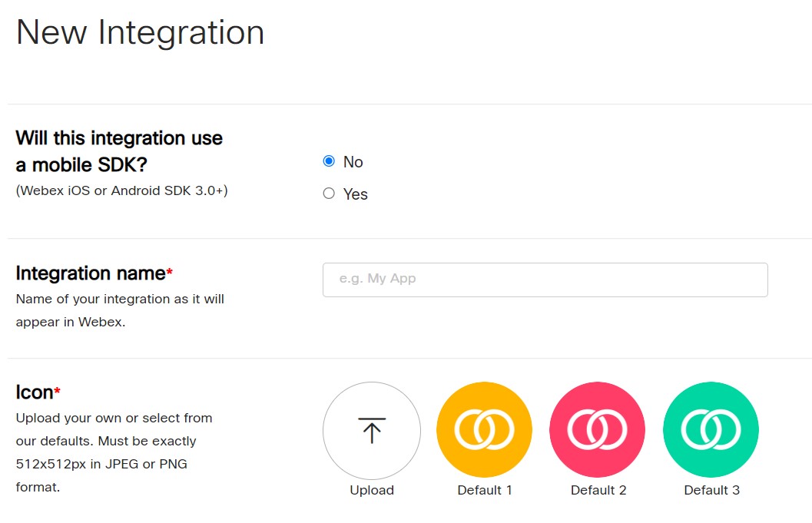Click the 'Default 1' label text

click(485, 490)
